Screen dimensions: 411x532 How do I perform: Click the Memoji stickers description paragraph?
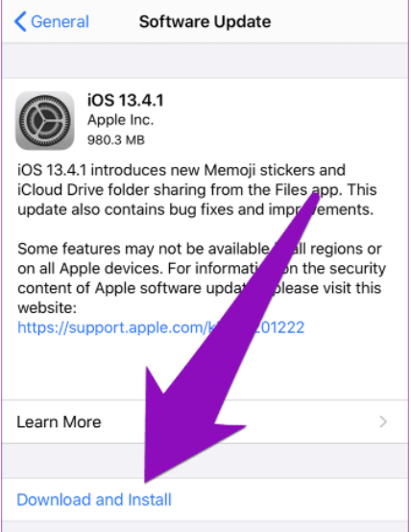[x=197, y=190]
